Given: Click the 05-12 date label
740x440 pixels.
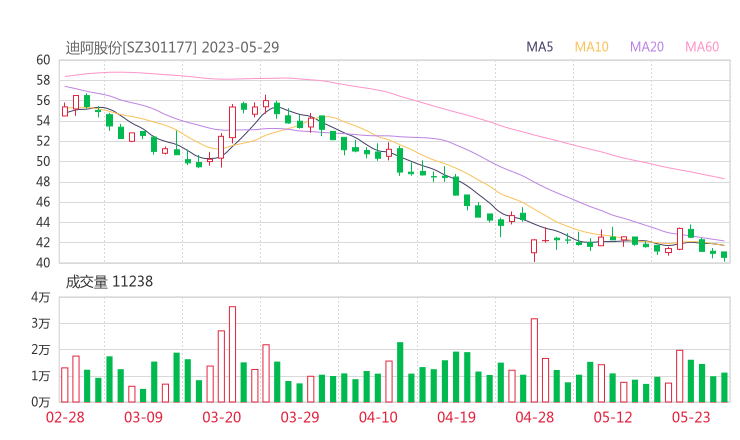Looking at the screenshot, I should pyautogui.click(x=613, y=417).
